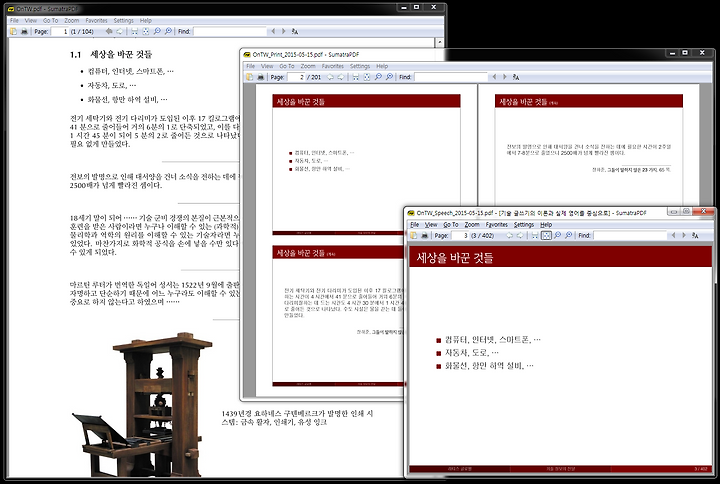Go to previous page in OnTW_Speech window
This screenshot has width=720, height=484.
coord(509,235)
